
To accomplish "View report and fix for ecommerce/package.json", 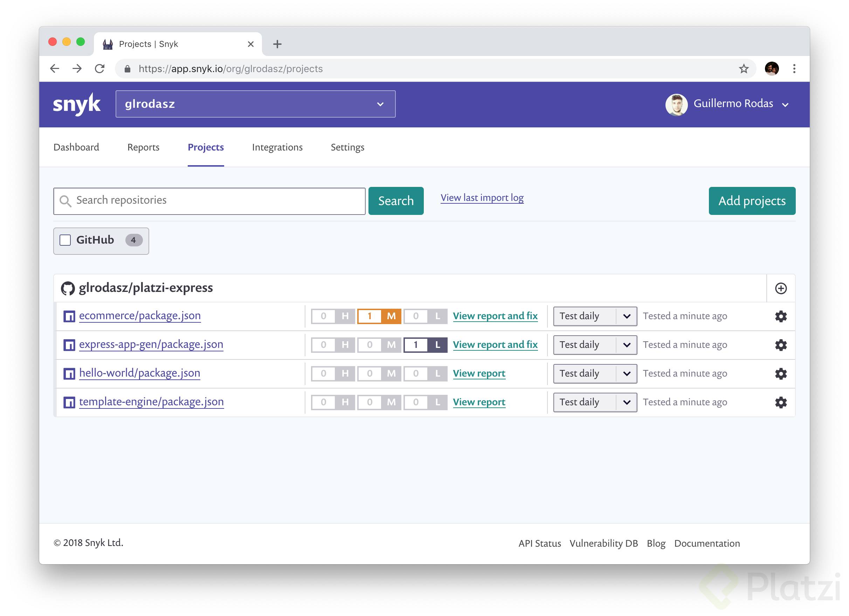I will point(495,316).
